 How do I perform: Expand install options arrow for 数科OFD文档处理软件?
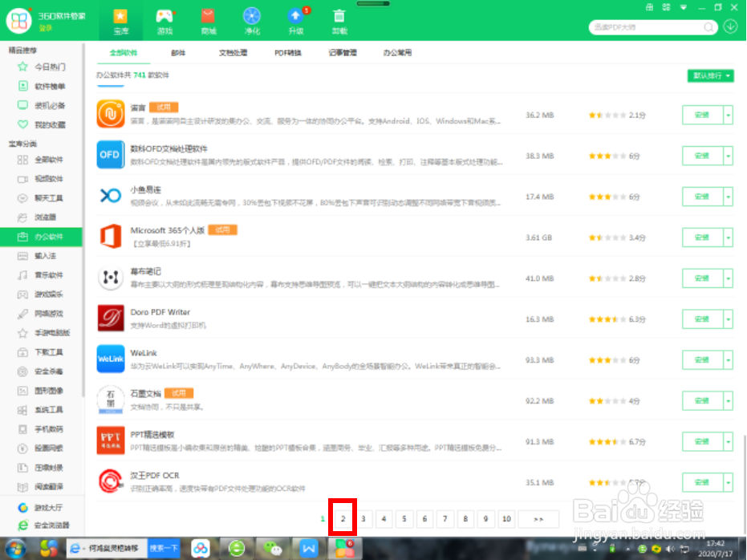(728, 156)
